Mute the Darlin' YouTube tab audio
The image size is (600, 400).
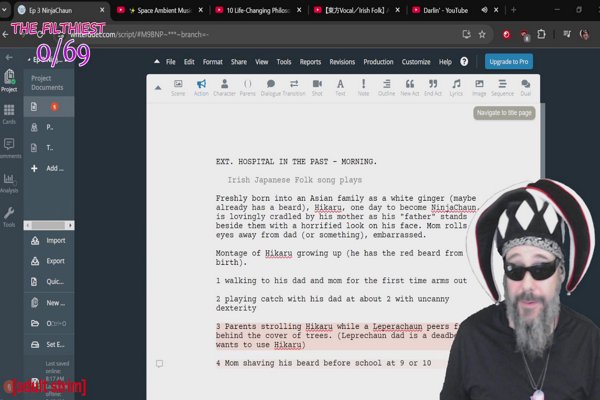(484, 10)
